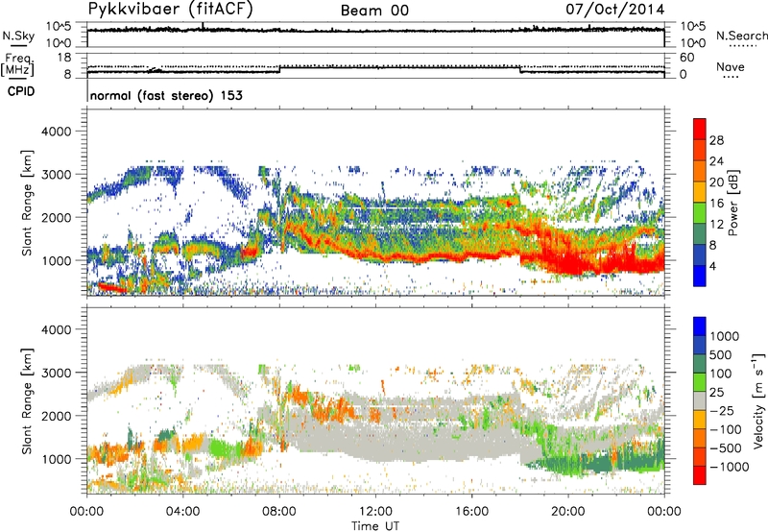Pick the blue power swatch between 4 and 8
This screenshot has width=768, height=532.
(x=700, y=255)
